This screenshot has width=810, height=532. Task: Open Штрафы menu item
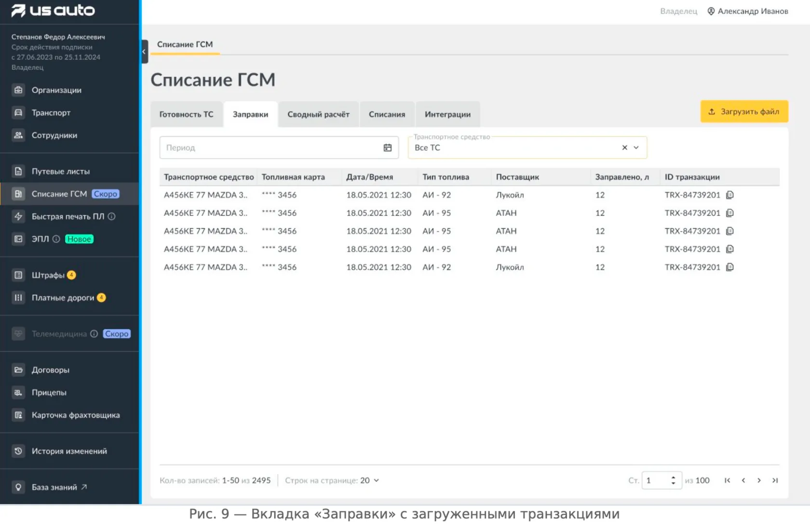pyautogui.click(x=48, y=275)
